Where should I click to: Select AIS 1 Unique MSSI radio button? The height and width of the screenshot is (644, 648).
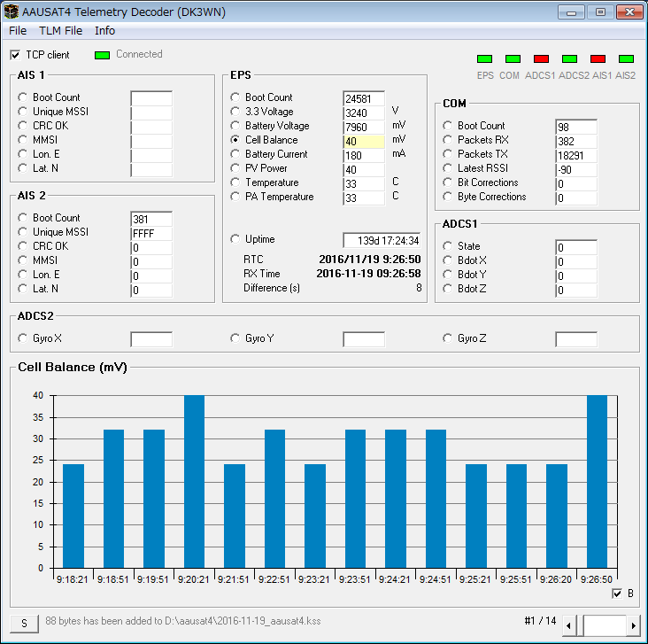tap(23, 112)
